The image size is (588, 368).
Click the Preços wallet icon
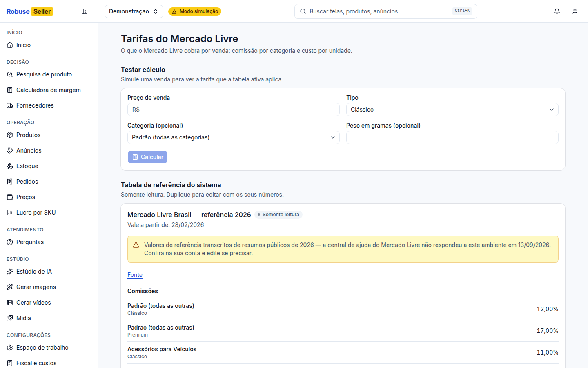pyautogui.click(x=10, y=197)
